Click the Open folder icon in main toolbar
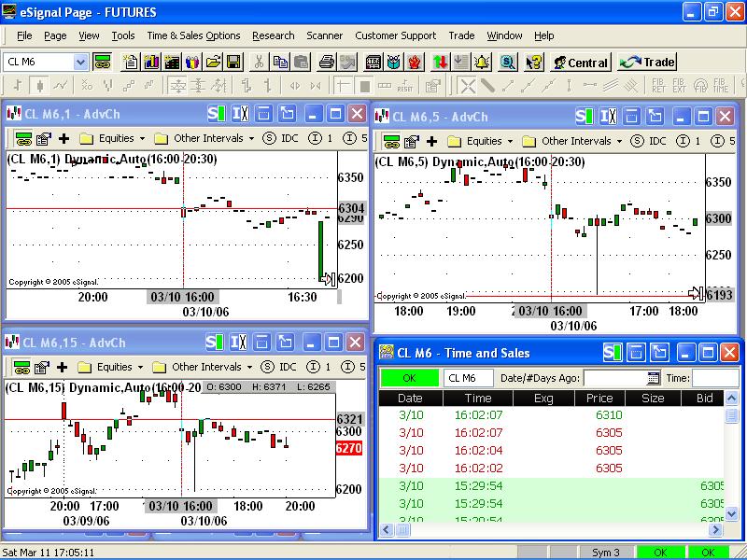 pyautogui.click(x=213, y=62)
